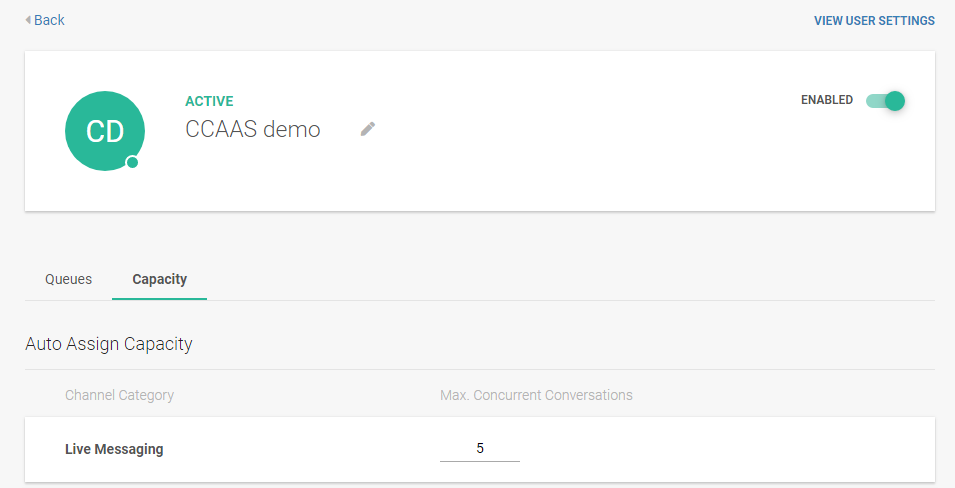Disable the user with the Enabled switch
Screen dimensions: 955x488
pos(886,100)
